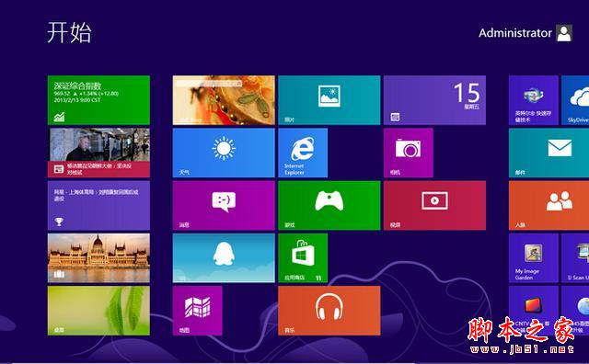Open the Camera tile
This screenshot has width=589, height=364.
coord(409,153)
